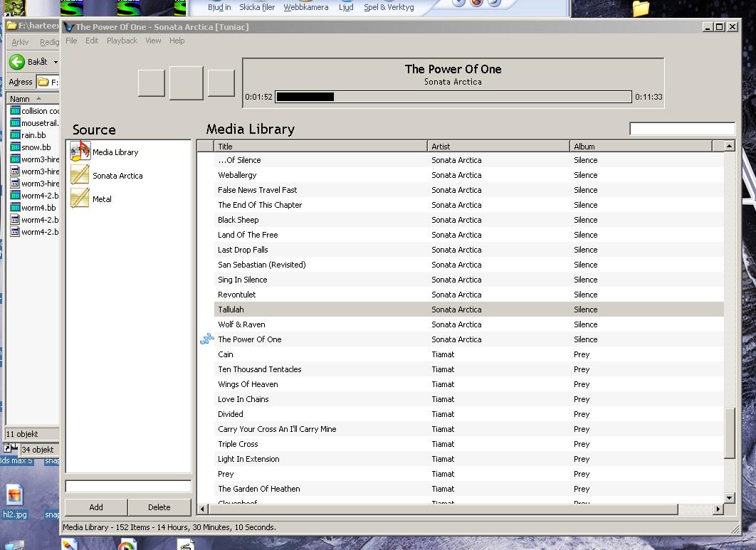Select the Metal playlist icon
The height and width of the screenshot is (550, 756).
click(80, 198)
